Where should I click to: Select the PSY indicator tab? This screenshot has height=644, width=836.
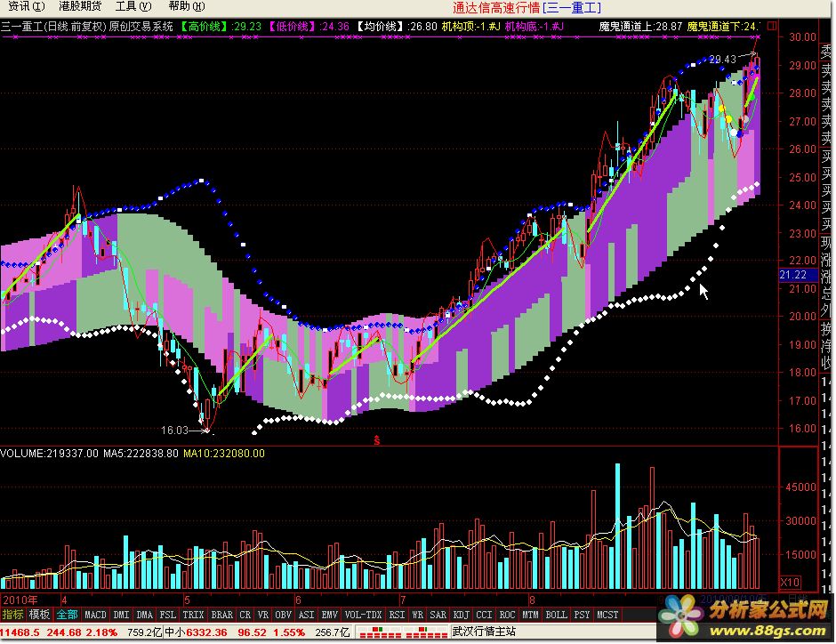tap(582, 615)
